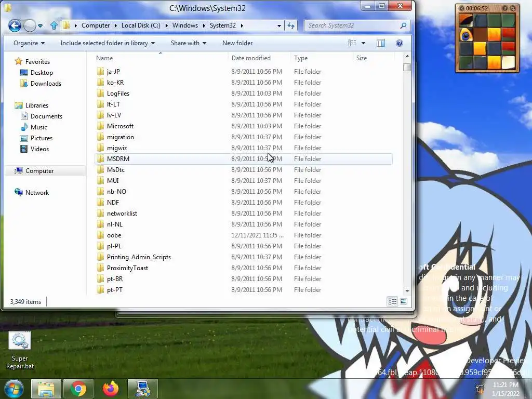Open the Share with menu
532x399 pixels.
(x=188, y=43)
